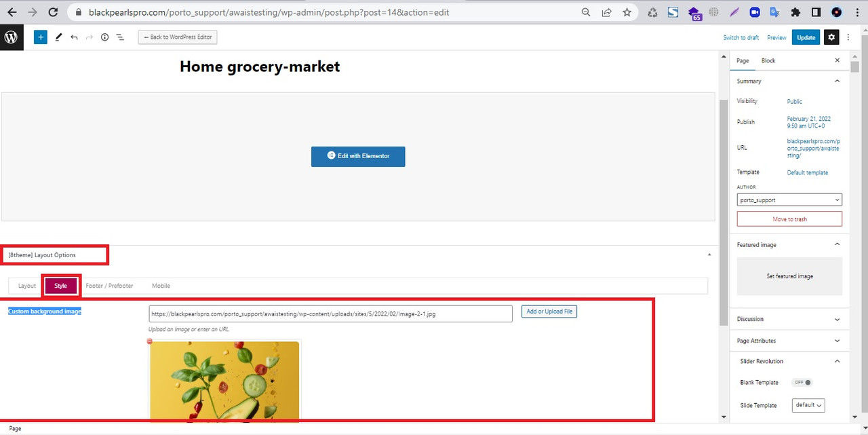The image size is (868, 435).
Task: Open the block inserter plus button
Action: 41,37
